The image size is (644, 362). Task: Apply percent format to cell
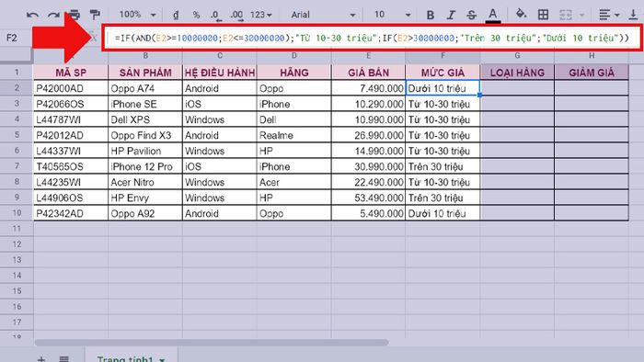tap(196, 15)
